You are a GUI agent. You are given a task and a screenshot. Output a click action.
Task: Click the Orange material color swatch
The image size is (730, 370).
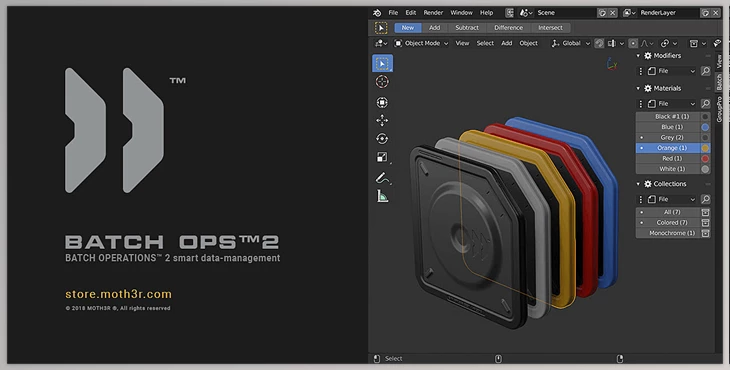[705, 148]
